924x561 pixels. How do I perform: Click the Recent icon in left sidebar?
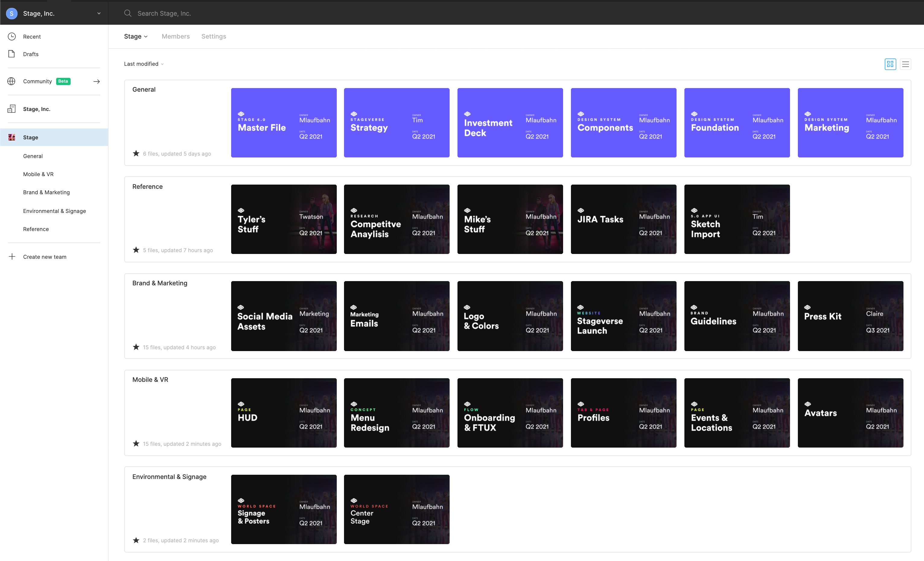pos(12,36)
